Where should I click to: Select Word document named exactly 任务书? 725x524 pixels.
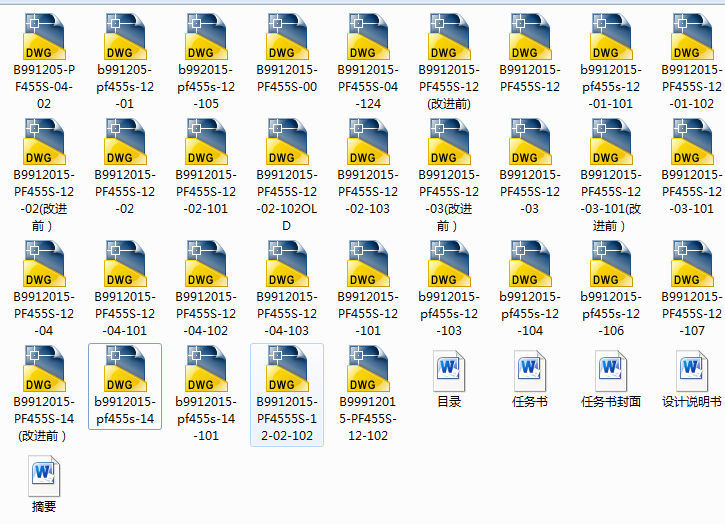530,379
